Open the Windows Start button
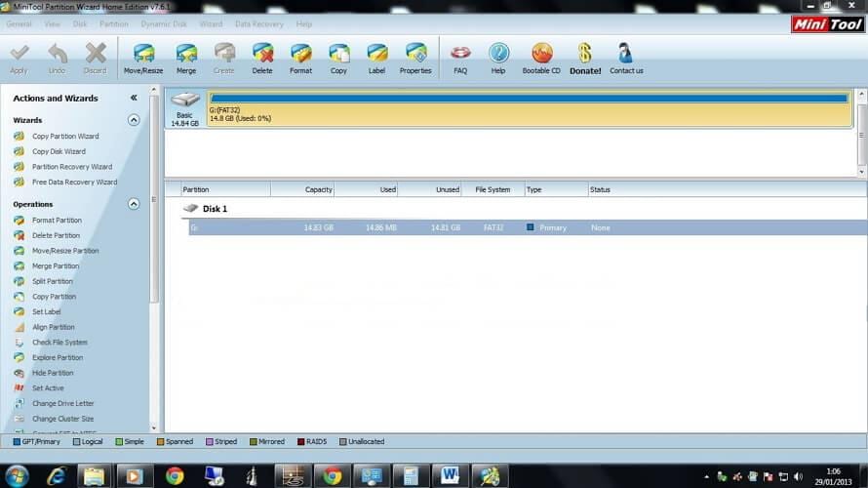Image resolution: width=868 pixels, height=488 pixels. click(x=17, y=476)
